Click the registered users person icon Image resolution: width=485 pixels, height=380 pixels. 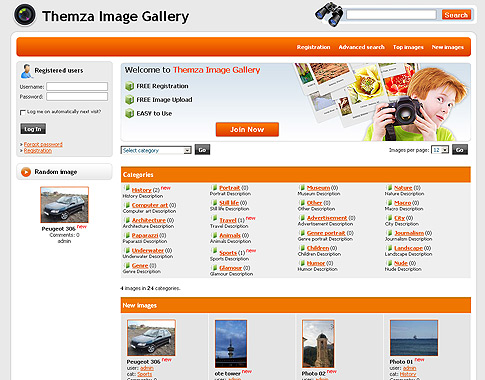[x=26, y=71]
